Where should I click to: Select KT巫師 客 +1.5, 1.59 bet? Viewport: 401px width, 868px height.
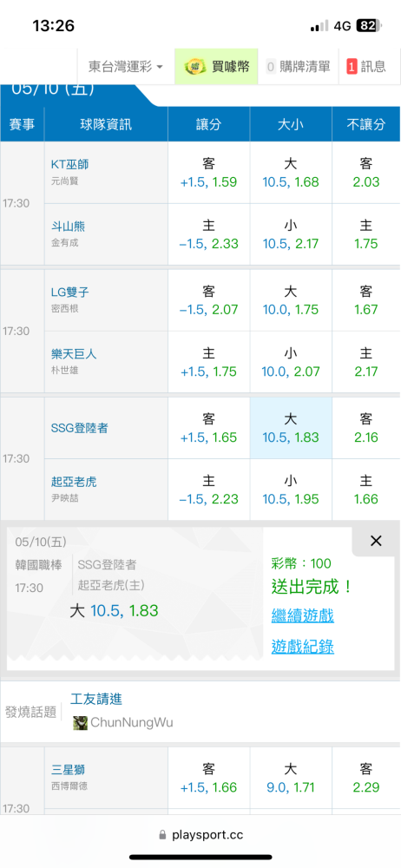(x=209, y=173)
